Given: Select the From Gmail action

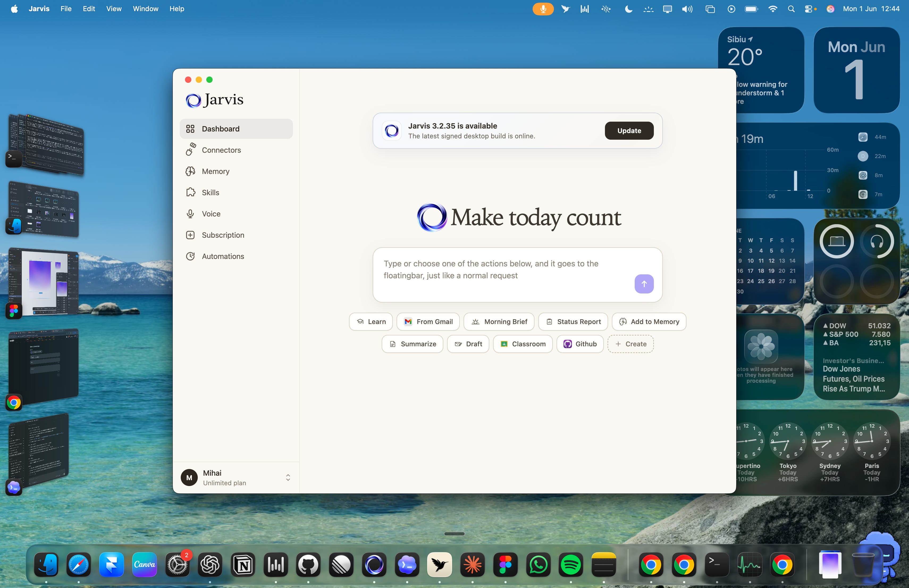Looking at the screenshot, I should coord(428,322).
